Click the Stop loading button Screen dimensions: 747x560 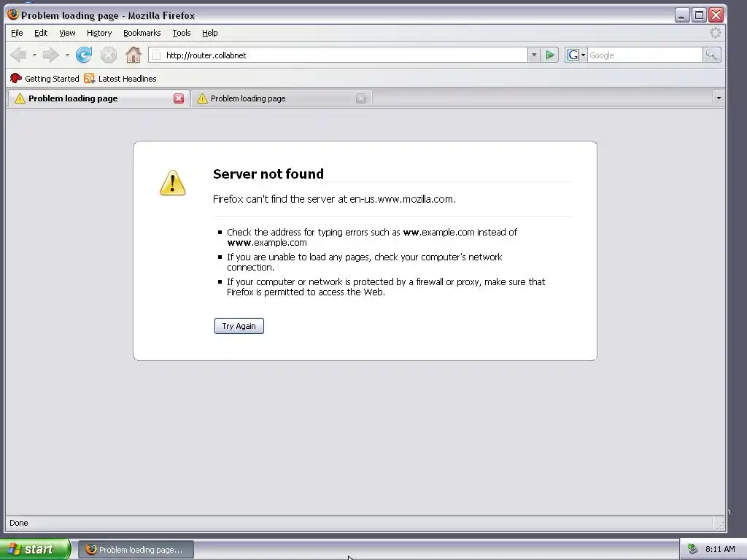109,55
